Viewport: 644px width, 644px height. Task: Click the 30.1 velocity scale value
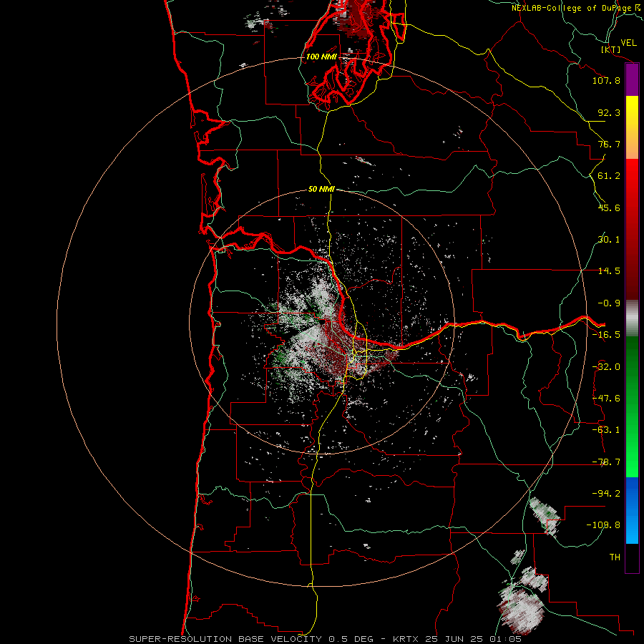pyautogui.click(x=609, y=240)
